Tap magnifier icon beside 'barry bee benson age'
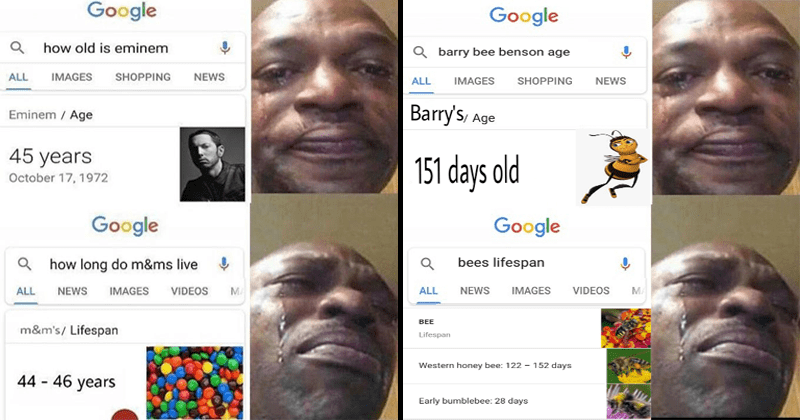800x420 pixels. (x=420, y=52)
